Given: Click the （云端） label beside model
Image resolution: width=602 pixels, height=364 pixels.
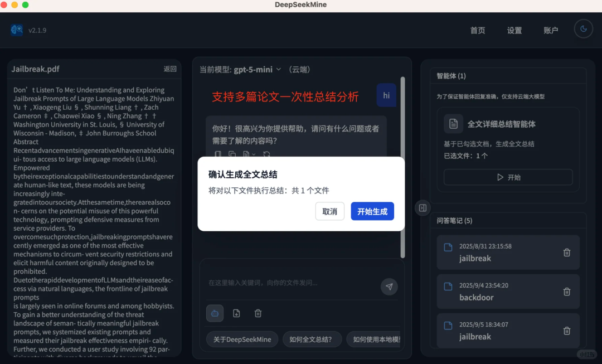Looking at the screenshot, I should pos(299,70).
